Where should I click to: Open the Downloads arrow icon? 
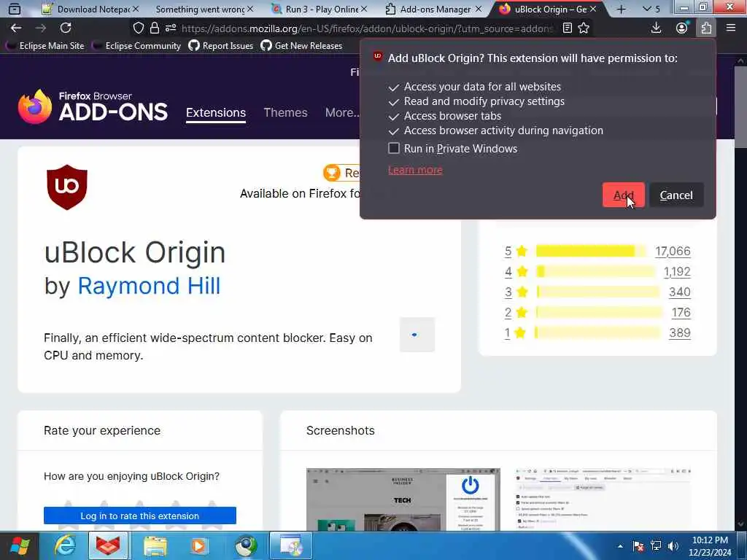point(656,28)
